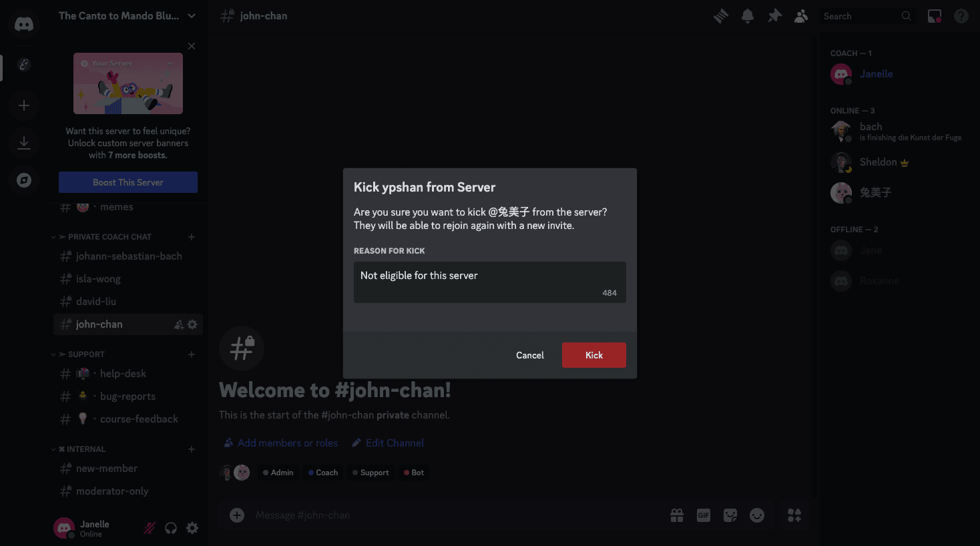The height and width of the screenshot is (546, 980).
Task: Open sticker picker
Action: point(730,515)
